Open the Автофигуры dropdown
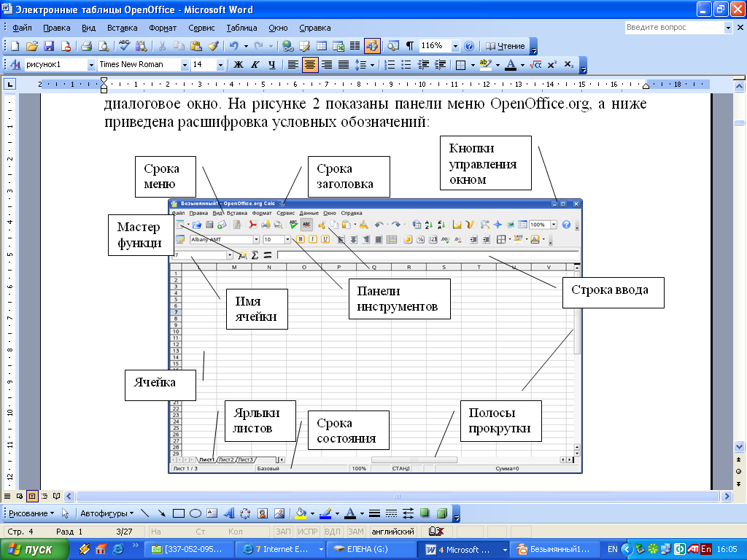The image size is (747, 560). tap(107, 513)
